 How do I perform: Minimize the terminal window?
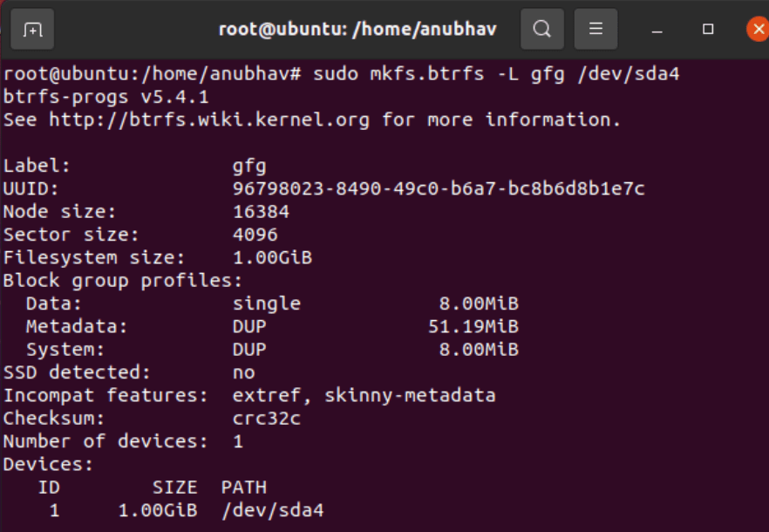click(x=655, y=29)
